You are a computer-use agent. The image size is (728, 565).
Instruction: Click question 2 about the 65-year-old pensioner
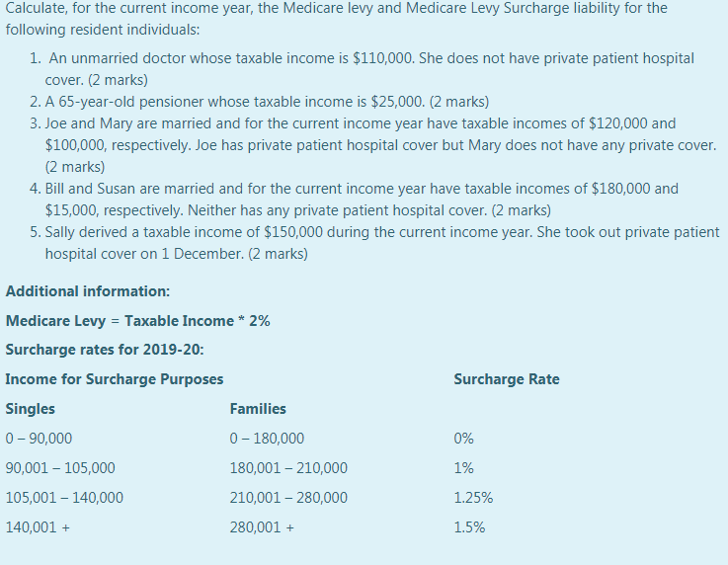click(260, 102)
